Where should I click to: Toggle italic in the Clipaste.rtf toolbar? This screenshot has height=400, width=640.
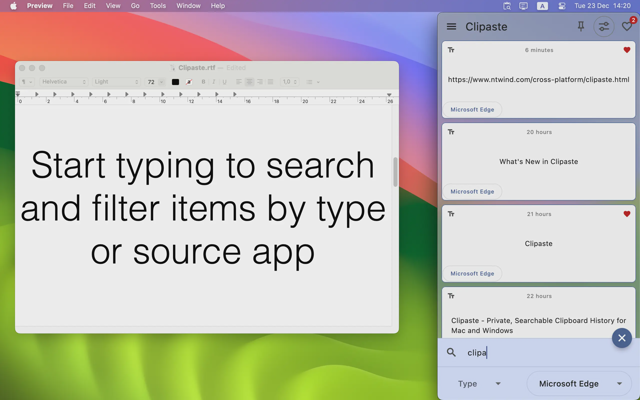[213, 82]
